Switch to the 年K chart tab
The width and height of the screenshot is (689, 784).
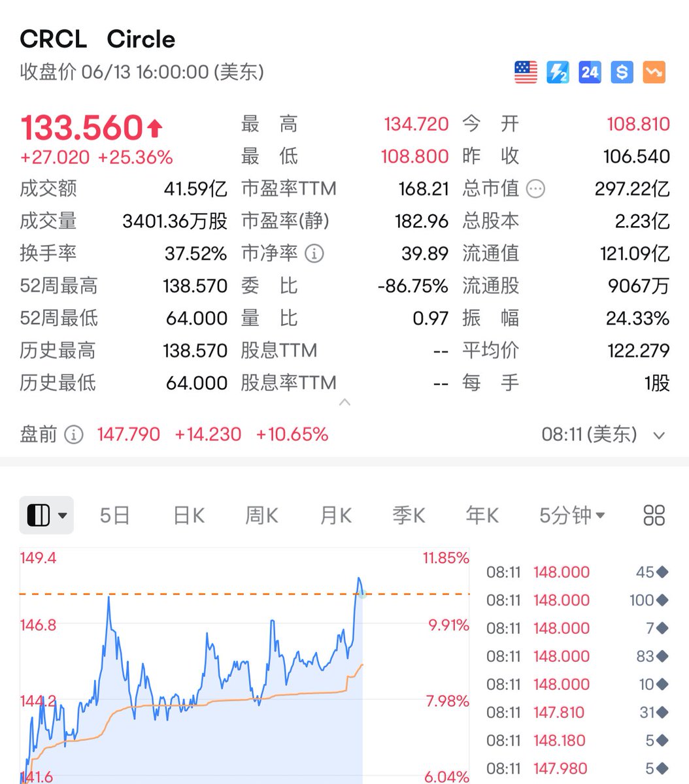coord(482,515)
